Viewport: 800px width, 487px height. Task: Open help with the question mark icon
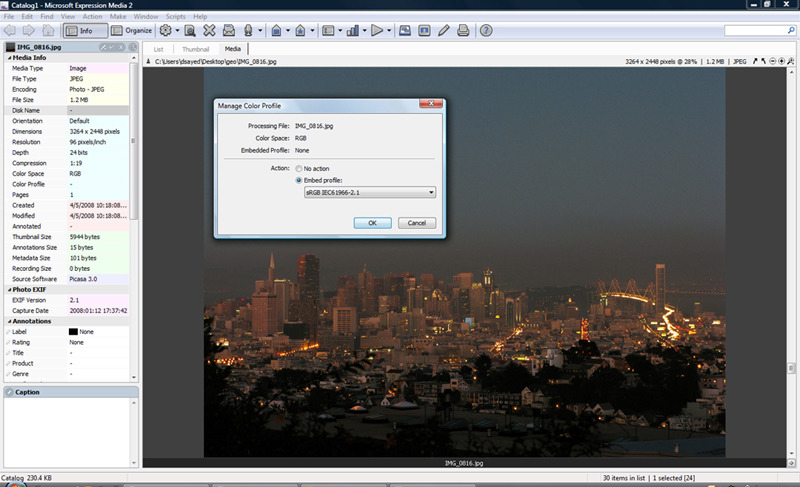tap(486, 31)
